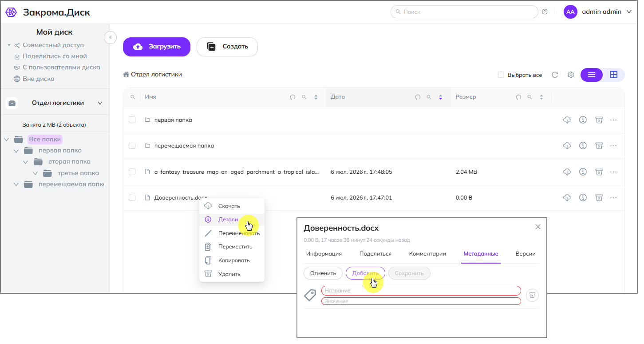644x344 pixels.
Task: Click download icon for первая папка row
Action: pyautogui.click(x=567, y=120)
